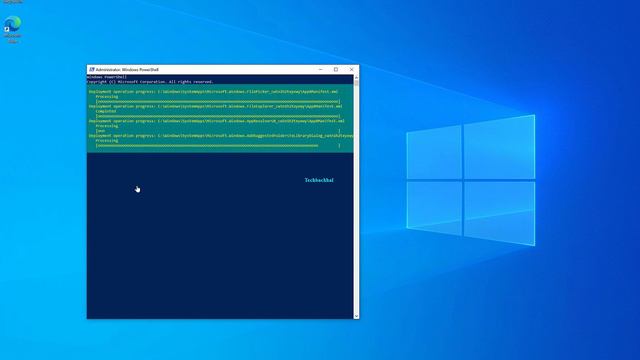Image resolution: width=640 pixels, height=360 pixels.
Task: Minimize the PowerShell window
Action: point(320,70)
